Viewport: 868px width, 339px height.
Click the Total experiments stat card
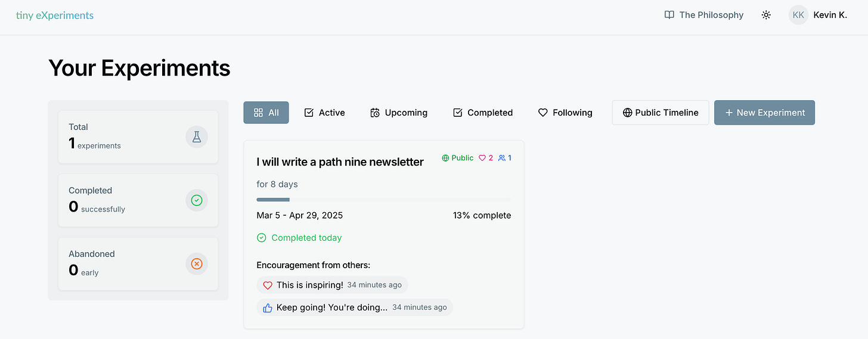point(138,136)
